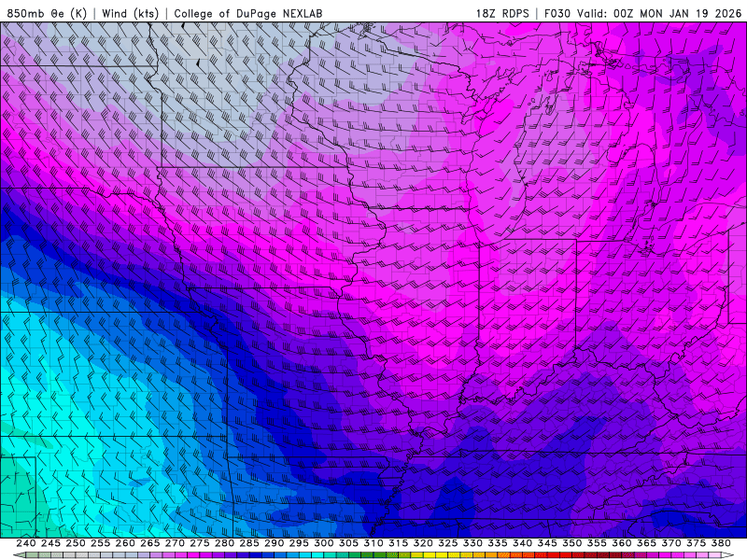
Task: Click the 250 value on the color scale
Action: tap(76, 543)
